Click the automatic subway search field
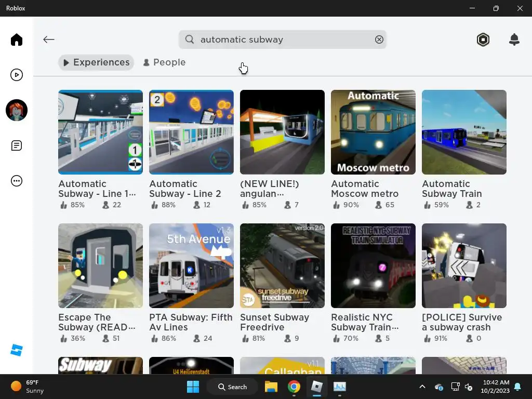 (282, 39)
